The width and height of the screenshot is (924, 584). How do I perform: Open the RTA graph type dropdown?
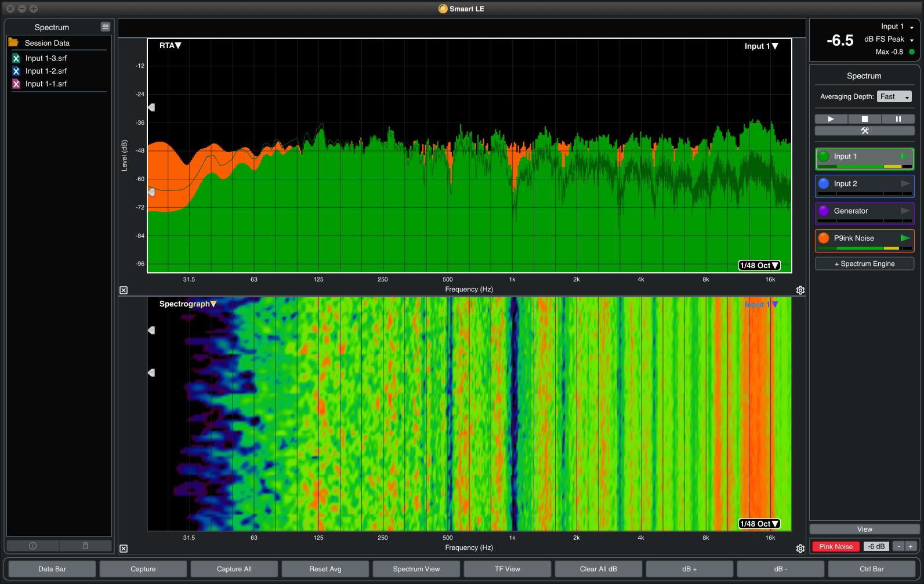tap(171, 45)
